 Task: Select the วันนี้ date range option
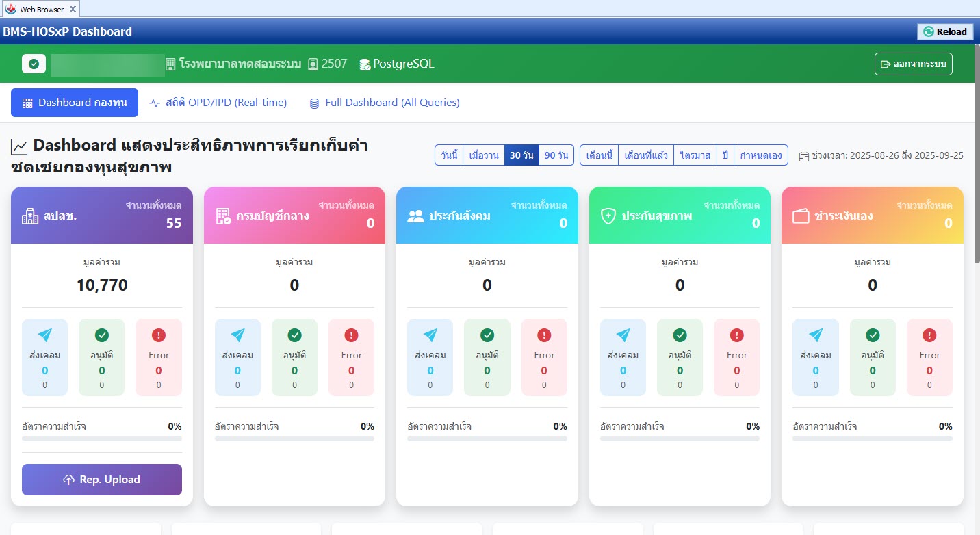(x=449, y=155)
